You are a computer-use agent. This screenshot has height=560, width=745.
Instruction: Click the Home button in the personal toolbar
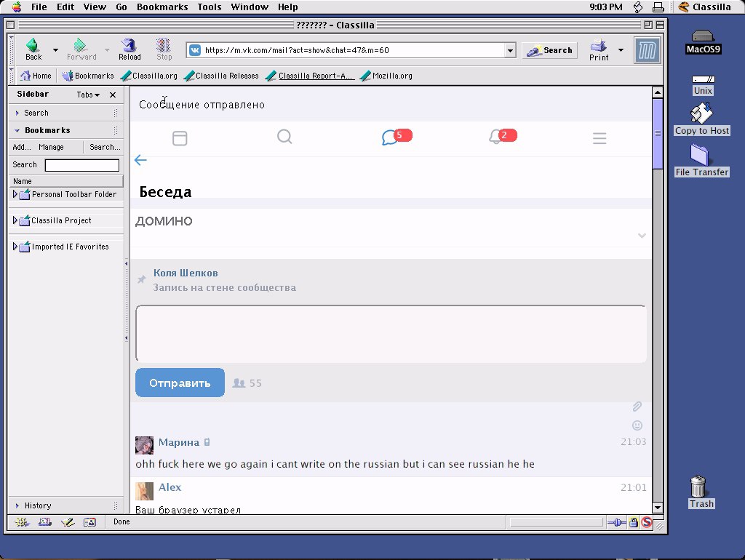(x=36, y=76)
